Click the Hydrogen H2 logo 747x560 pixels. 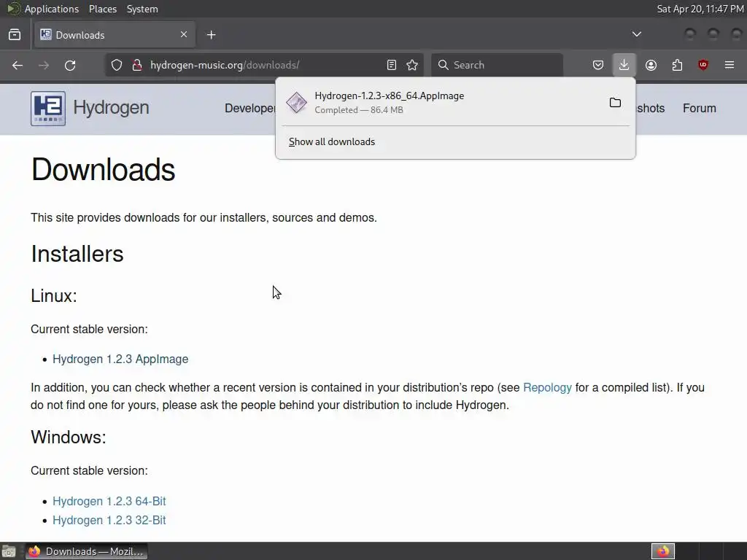[x=48, y=109]
